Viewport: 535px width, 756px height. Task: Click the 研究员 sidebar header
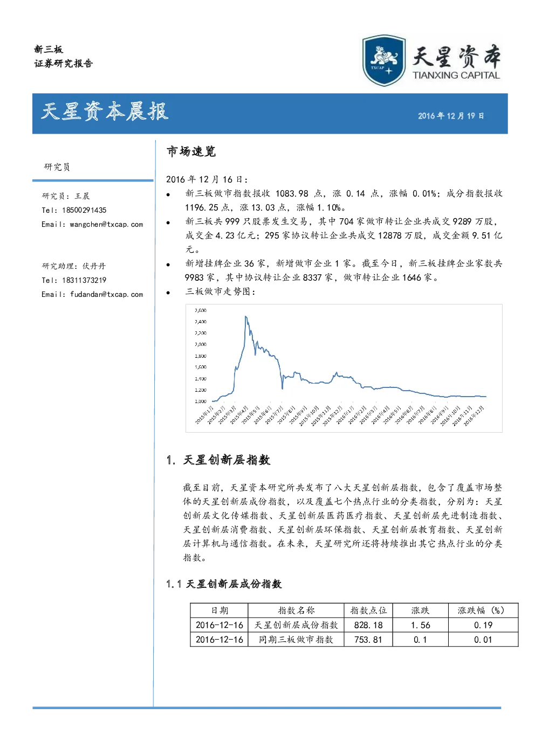coord(57,167)
